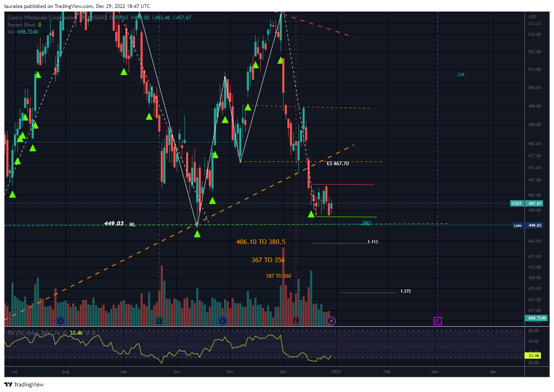The height and width of the screenshot is (392, 554).
Task: Open the TradingView logo at bottom left
Action: click(24, 384)
